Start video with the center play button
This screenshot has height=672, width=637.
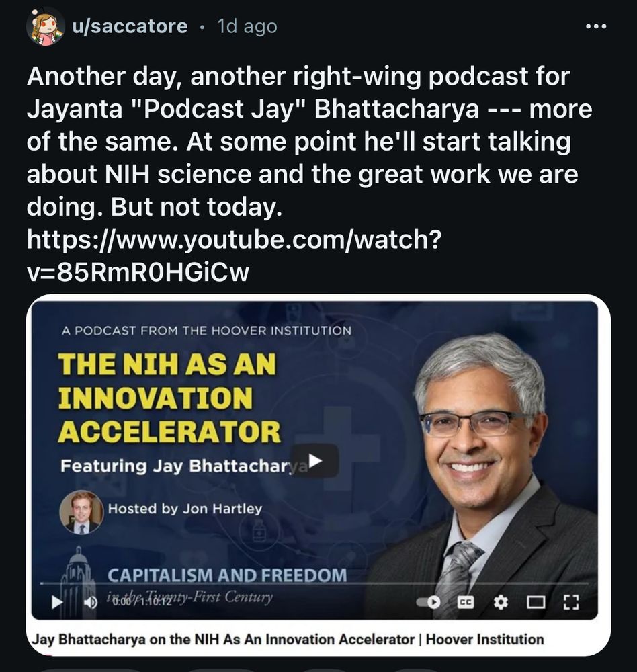pos(315,461)
